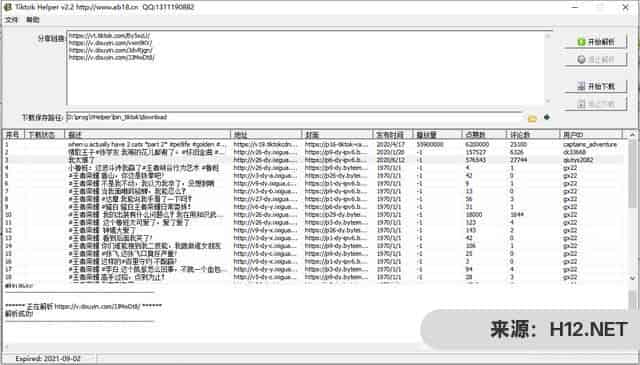
Task: Click the captians_adventure user ID cell
Action: [590, 145]
